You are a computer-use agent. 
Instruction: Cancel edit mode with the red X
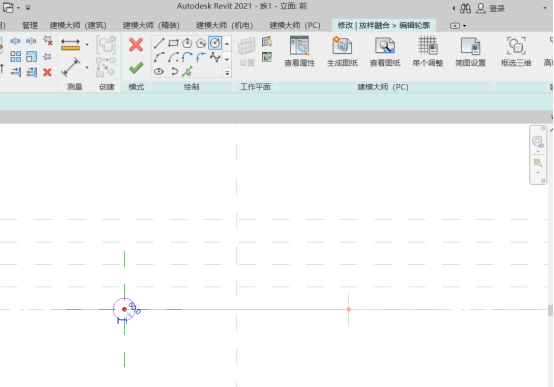pyautogui.click(x=136, y=45)
